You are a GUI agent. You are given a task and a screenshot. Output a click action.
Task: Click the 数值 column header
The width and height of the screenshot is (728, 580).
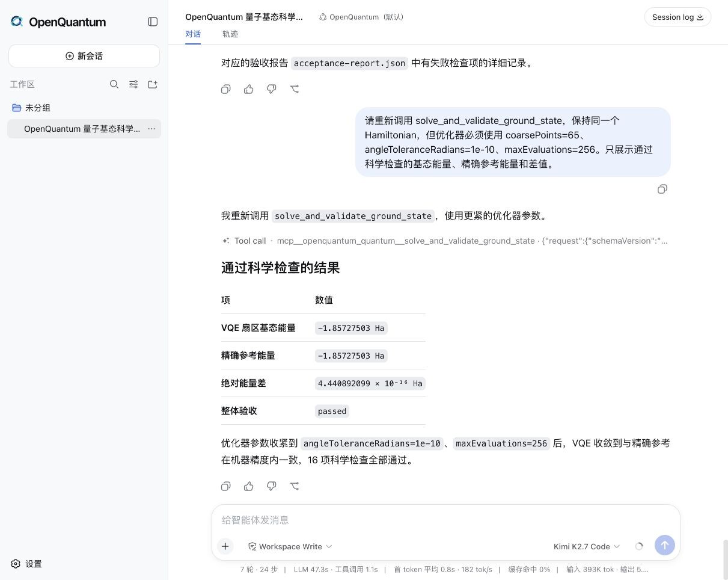pos(324,300)
